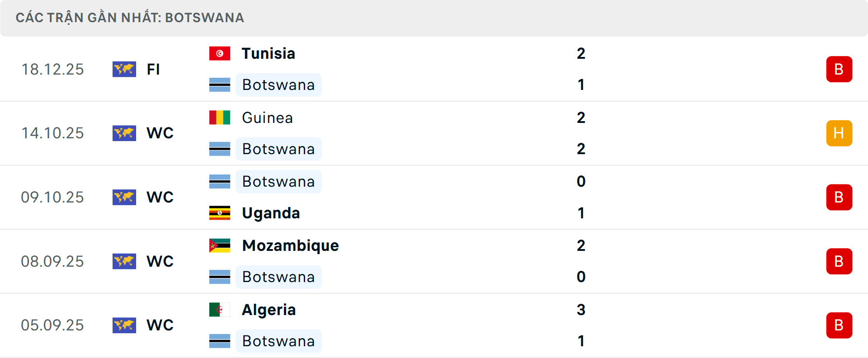Open the Guinea team link
The width and height of the screenshot is (868, 358).
pyautogui.click(x=267, y=118)
